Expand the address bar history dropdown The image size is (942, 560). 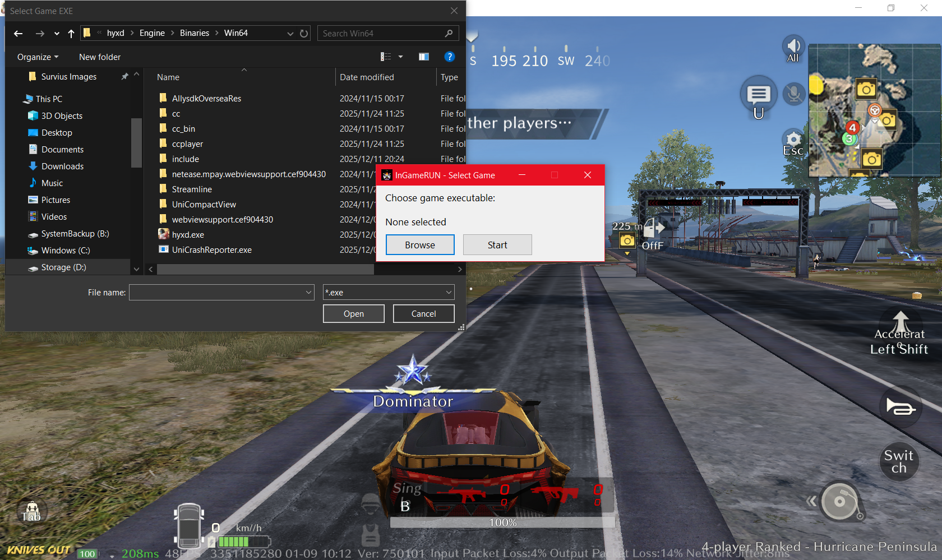(290, 34)
